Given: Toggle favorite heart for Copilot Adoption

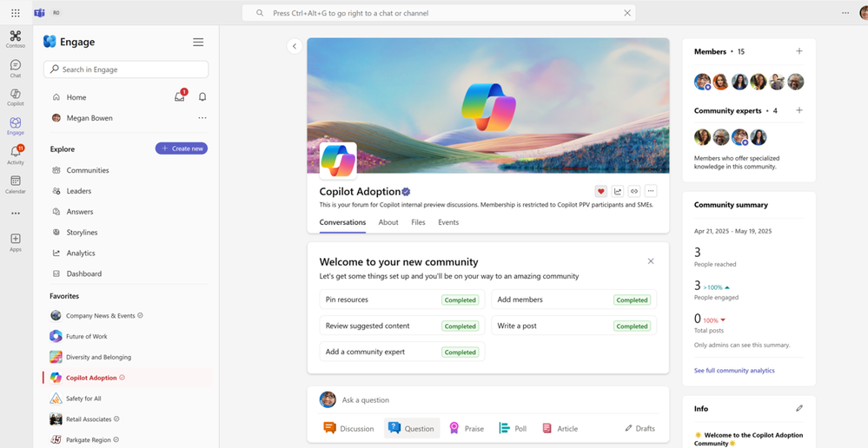Looking at the screenshot, I should [x=600, y=191].
